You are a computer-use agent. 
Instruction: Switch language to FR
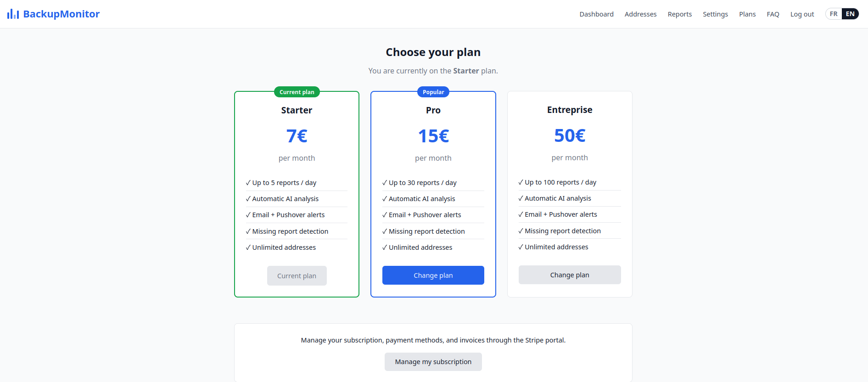point(834,14)
